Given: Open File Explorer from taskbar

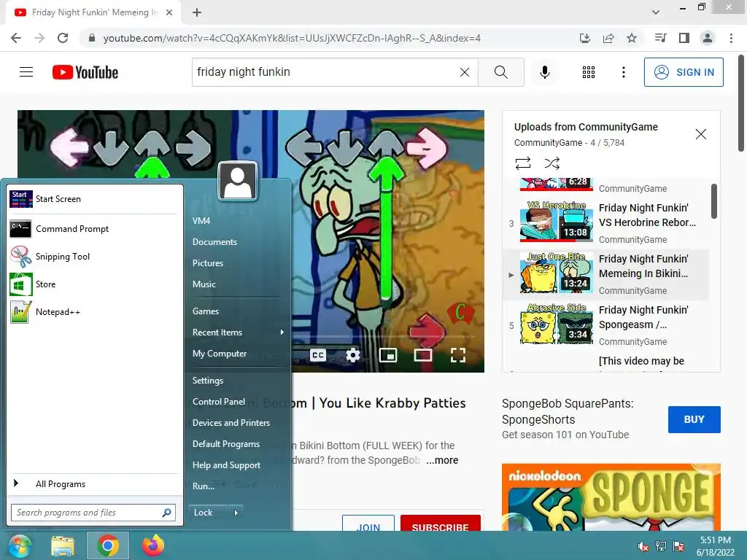Looking at the screenshot, I should tap(63, 545).
